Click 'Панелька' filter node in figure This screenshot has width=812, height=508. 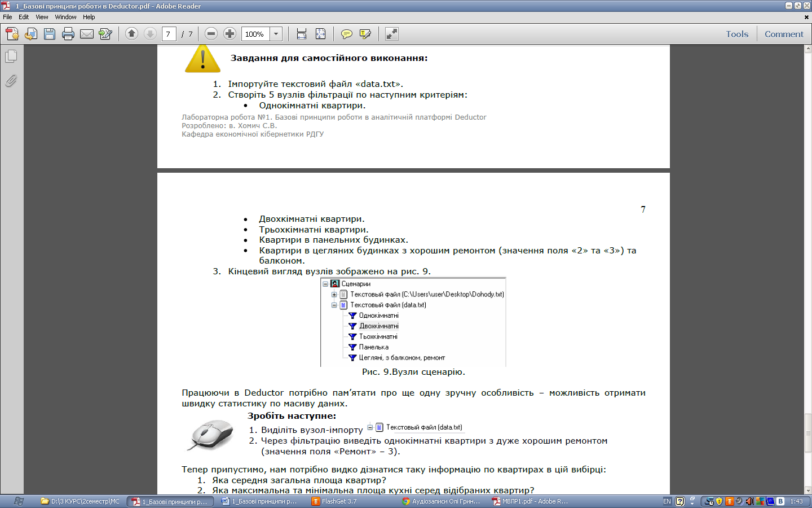tap(373, 348)
